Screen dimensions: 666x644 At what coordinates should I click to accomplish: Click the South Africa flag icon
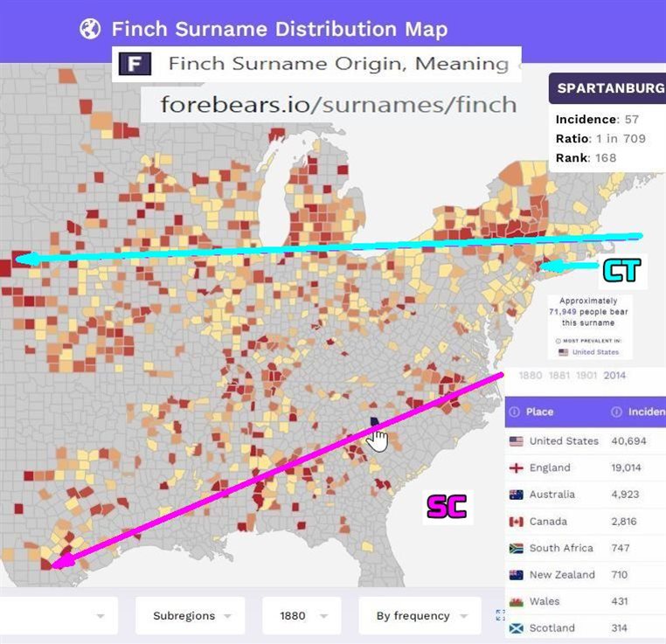(516, 548)
